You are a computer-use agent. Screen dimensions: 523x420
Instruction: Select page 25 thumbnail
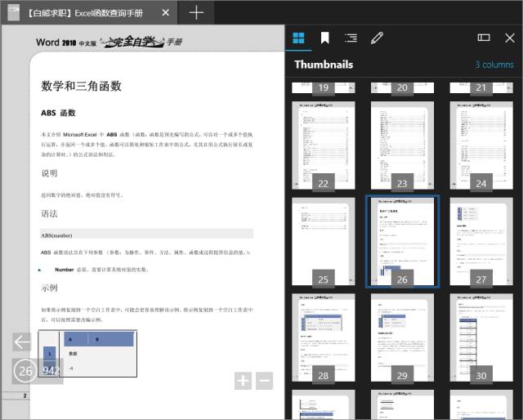pos(324,242)
